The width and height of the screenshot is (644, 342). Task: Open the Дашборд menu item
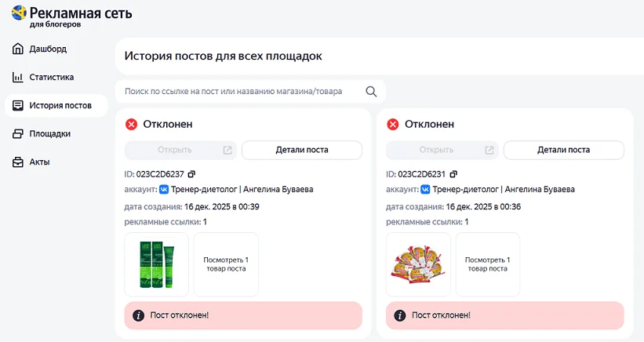[x=47, y=49]
